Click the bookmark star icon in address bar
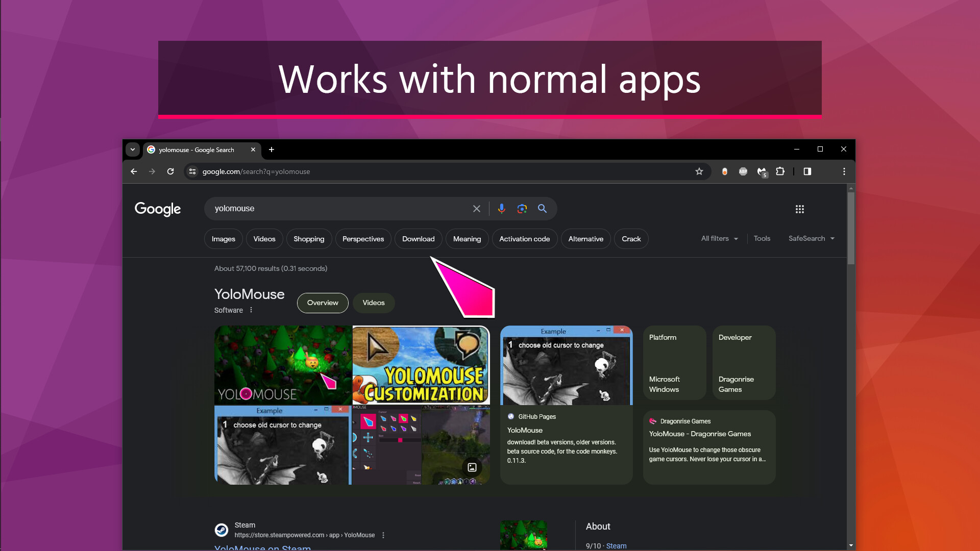The height and width of the screenshot is (551, 980). (699, 171)
